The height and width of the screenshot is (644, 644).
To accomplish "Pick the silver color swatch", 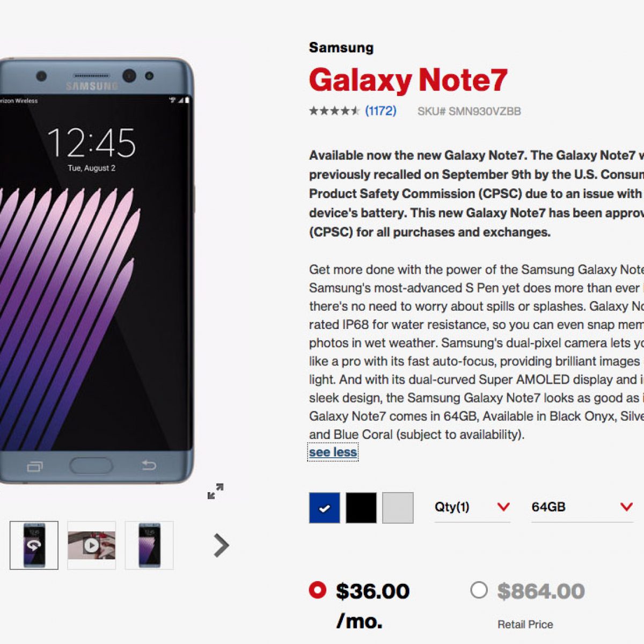I will coord(398,508).
